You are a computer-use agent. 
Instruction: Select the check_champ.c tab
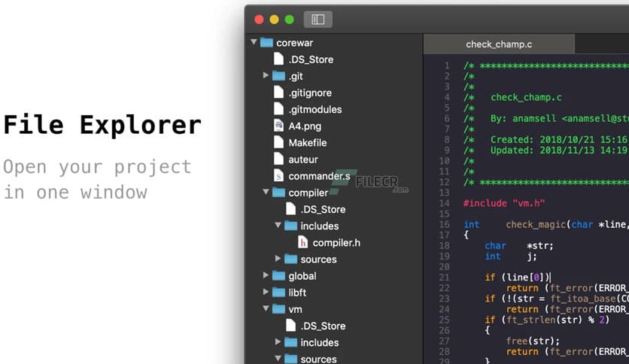[499, 44]
